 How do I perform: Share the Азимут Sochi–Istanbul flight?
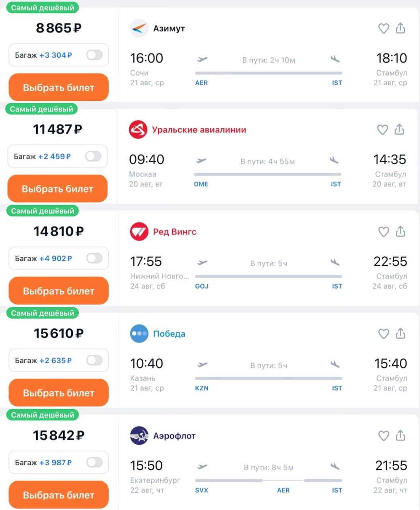[x=400, y=28]
